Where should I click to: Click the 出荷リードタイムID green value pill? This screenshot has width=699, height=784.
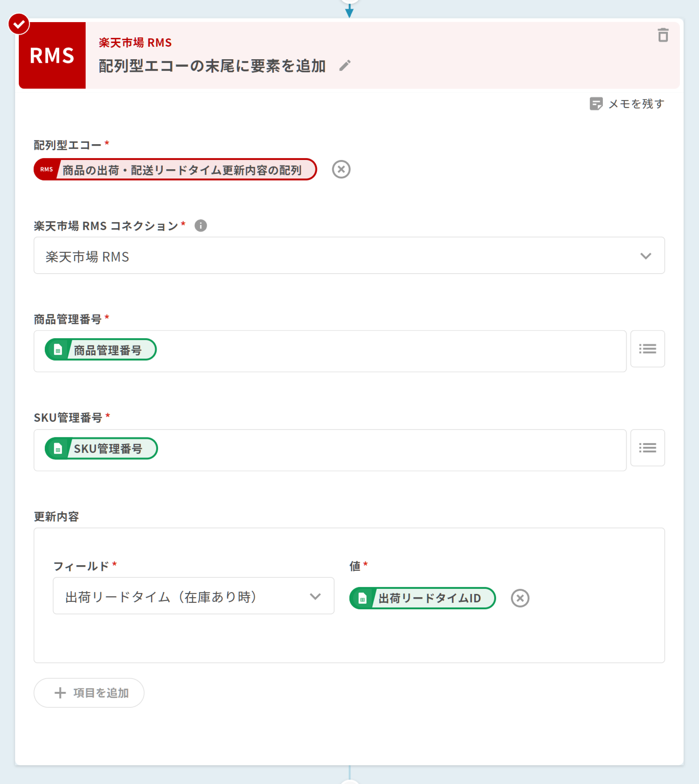(x=422, y=598)
